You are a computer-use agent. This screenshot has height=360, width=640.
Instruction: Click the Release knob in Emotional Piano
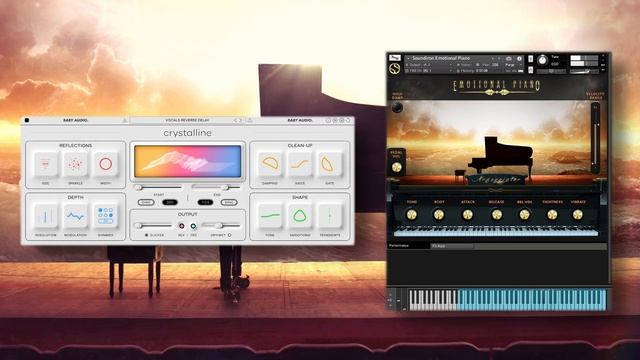[x=496, y=214]
